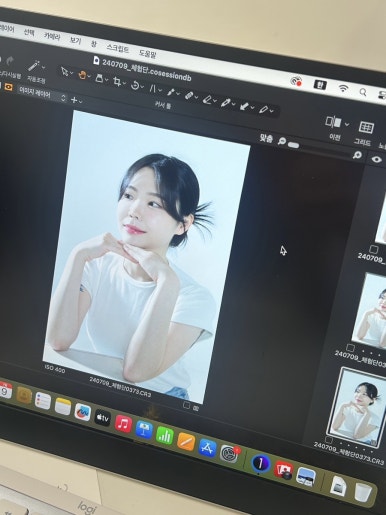
Task: Open the 도움말 (Help) menu
Action: pyautogui.click(x=147, y=53)
